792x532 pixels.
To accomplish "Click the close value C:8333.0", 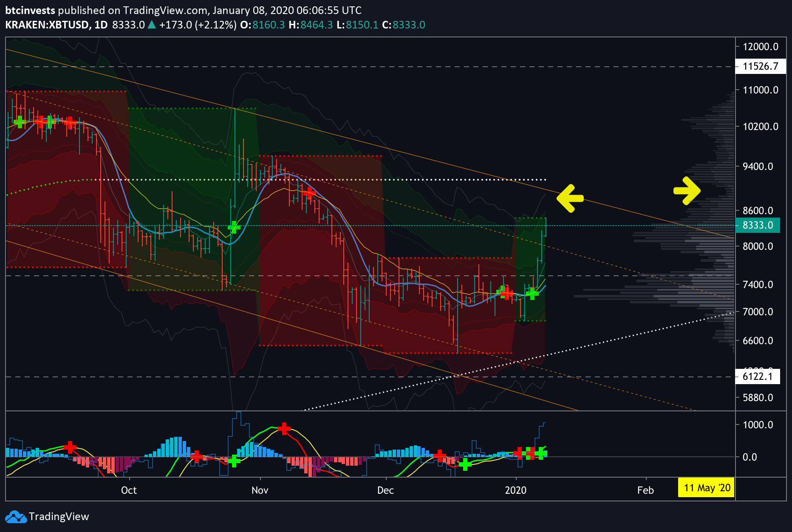I will [404, 25].
